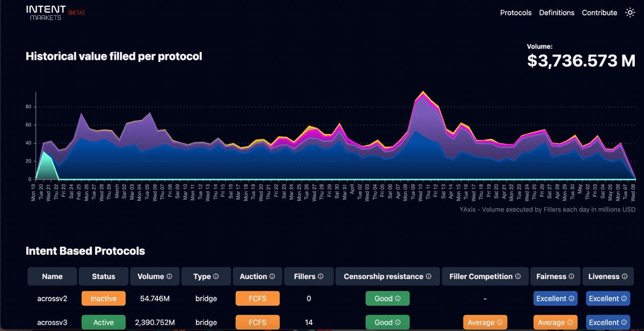Click the Liveness header info icon

[624, 277]
